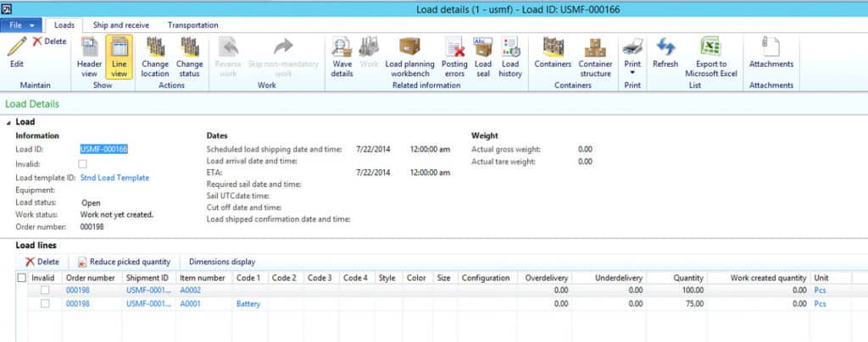Open Shipment ID link in A0001 row
This screenshot has width=868, height=342.
[x=147, y=304]
